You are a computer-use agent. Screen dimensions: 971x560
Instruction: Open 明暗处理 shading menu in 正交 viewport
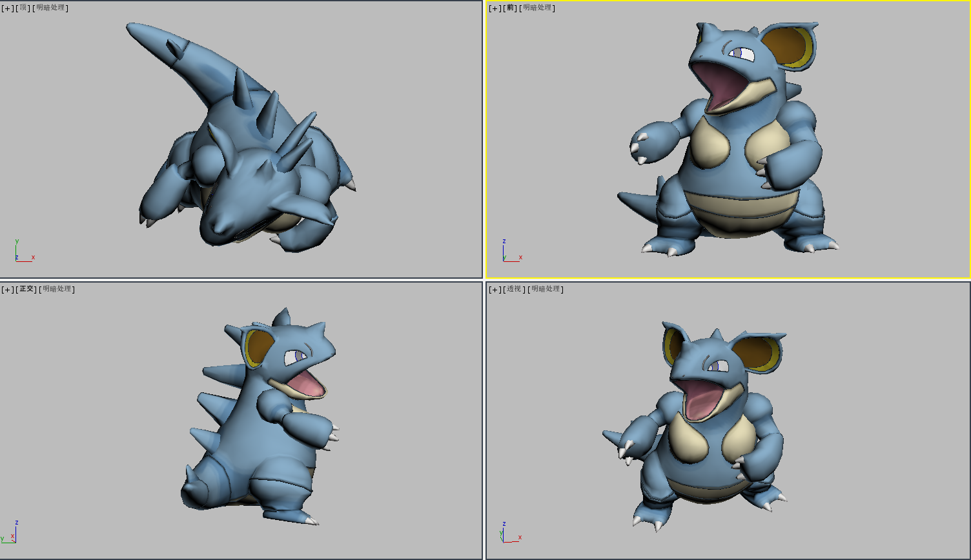point(57,289)
